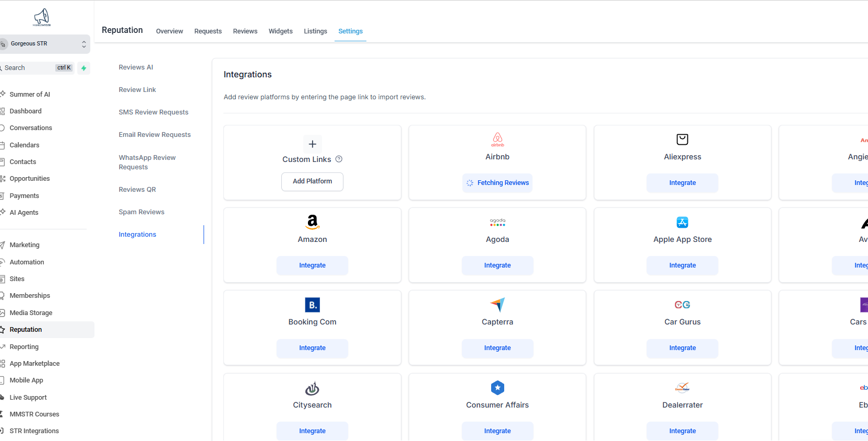Viewport: 868px width, 441px height.
Task: Open MMSTR Courses from the sidebar
Action: point(34,414)
